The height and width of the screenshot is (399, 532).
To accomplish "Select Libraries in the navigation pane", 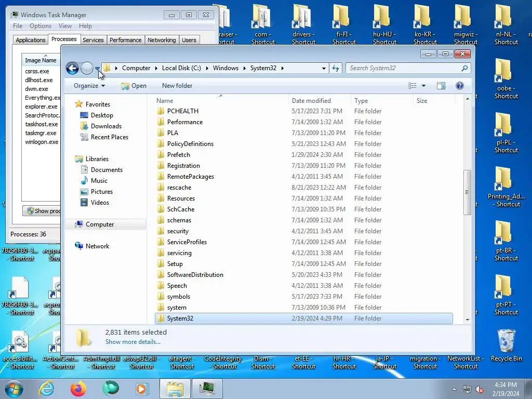I will click(97, 159).
